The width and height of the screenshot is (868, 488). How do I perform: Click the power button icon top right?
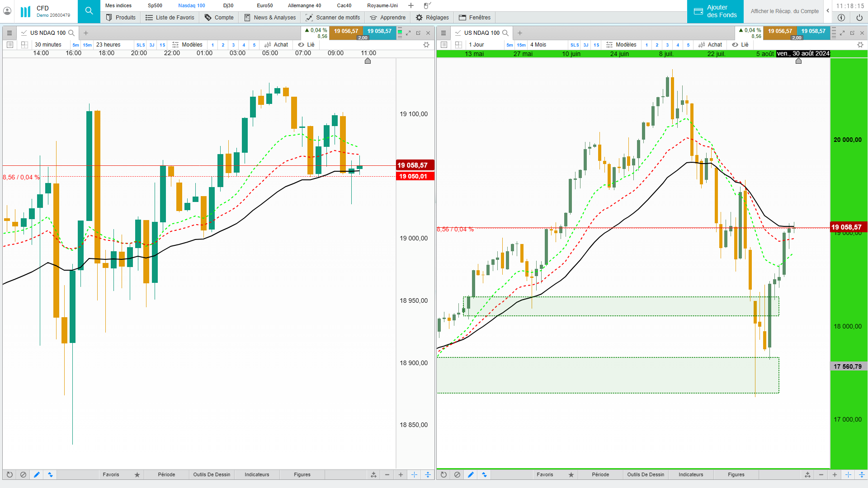point(859,18)
